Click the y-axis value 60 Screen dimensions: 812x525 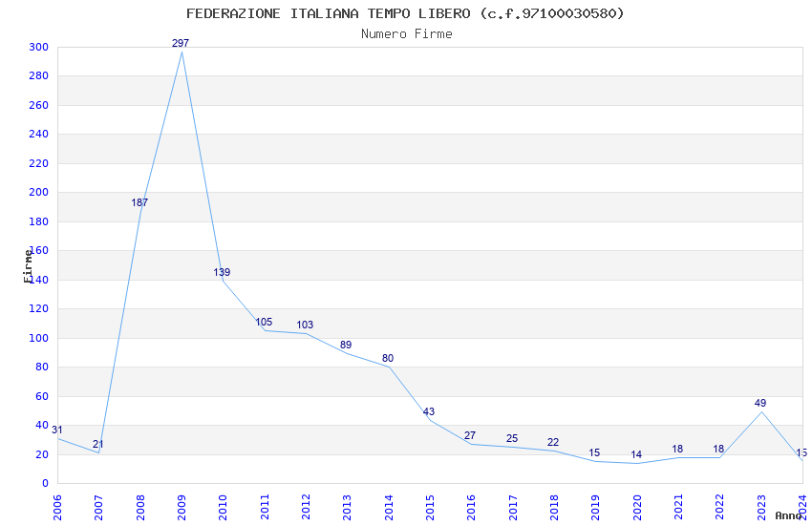pyautogui.click(x=42, y=397)
